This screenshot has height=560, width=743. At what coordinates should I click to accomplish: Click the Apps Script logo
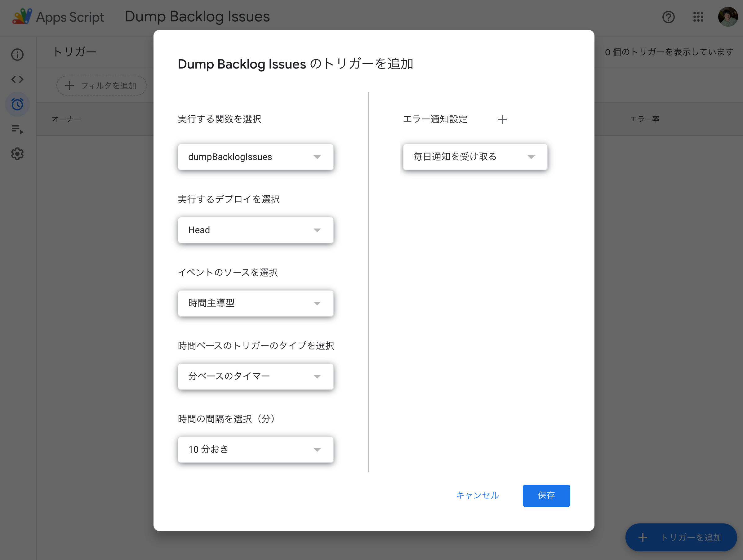click(x=22, y=16)
